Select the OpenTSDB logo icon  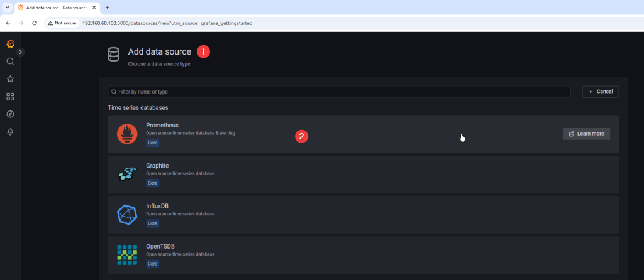point(127,254)
